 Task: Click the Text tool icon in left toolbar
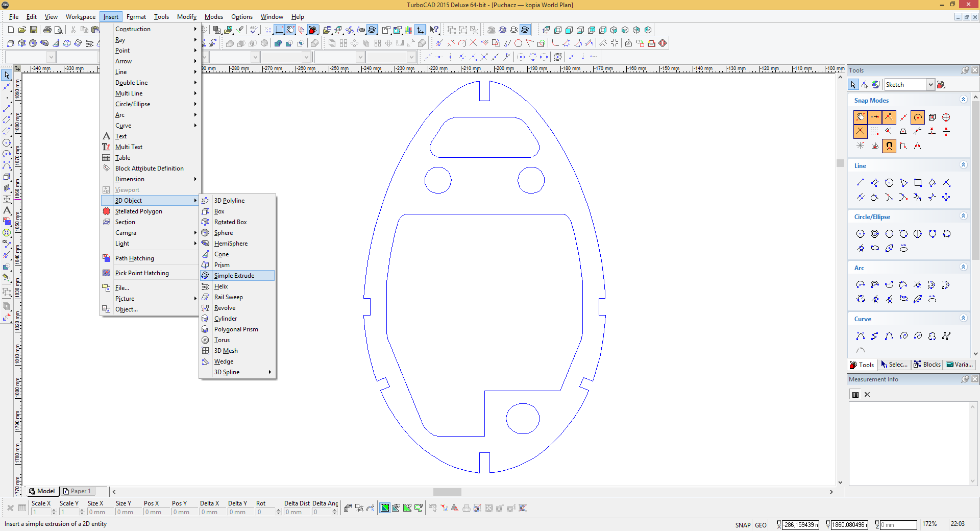click(x=7, y=210)
